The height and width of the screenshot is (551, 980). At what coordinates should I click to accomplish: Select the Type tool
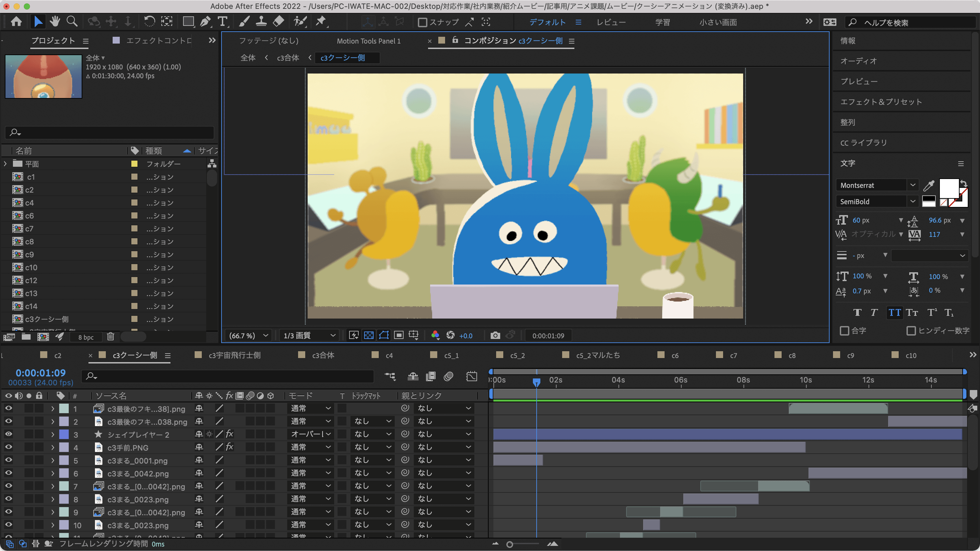tap(223, 21)
